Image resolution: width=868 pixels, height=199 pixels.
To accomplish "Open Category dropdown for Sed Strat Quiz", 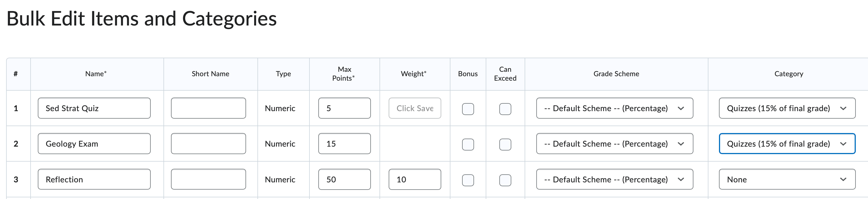I will tap(787, 108).
